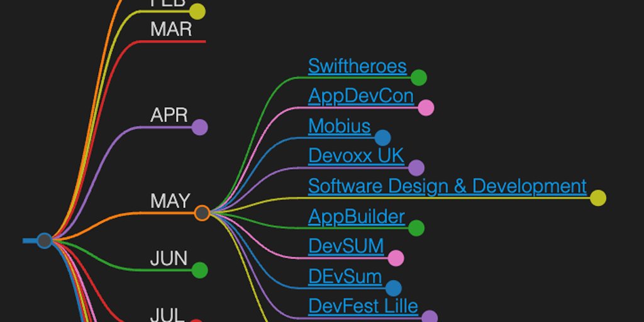644x322 pixels.
Task: Expand the FEB yellow node
Action: click(x=197, y=11)
